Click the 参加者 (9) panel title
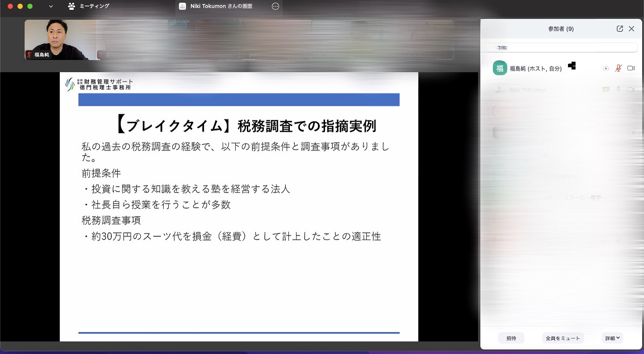The height and width of the screenshot is (354, 644). 561,29
